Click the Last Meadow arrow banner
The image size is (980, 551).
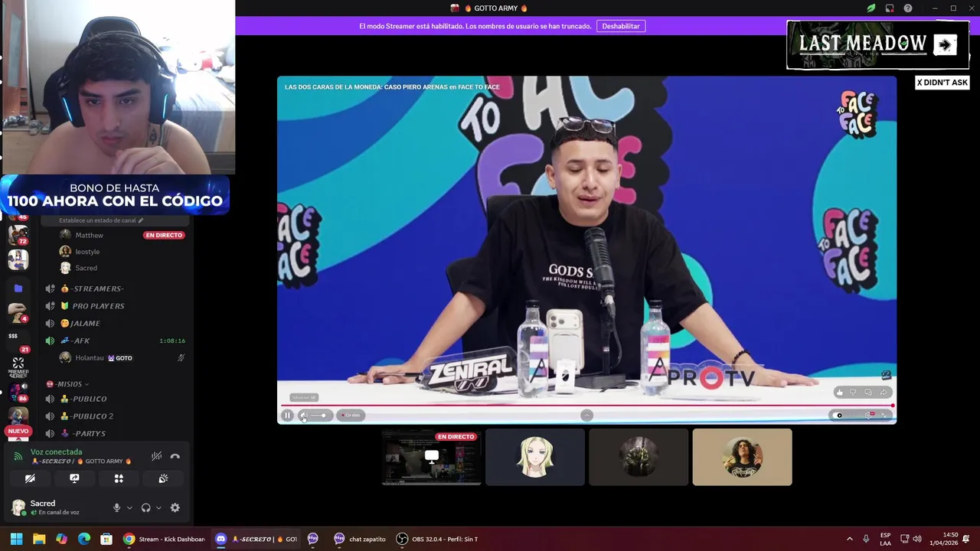pos(946,45)
